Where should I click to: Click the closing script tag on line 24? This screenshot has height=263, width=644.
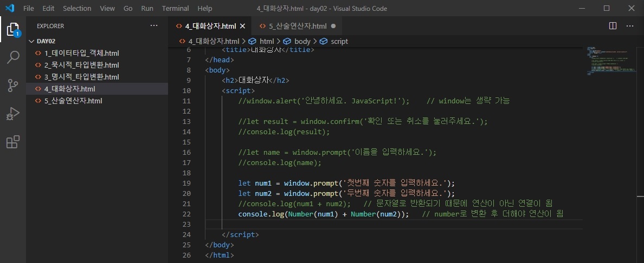coord(240,235)
